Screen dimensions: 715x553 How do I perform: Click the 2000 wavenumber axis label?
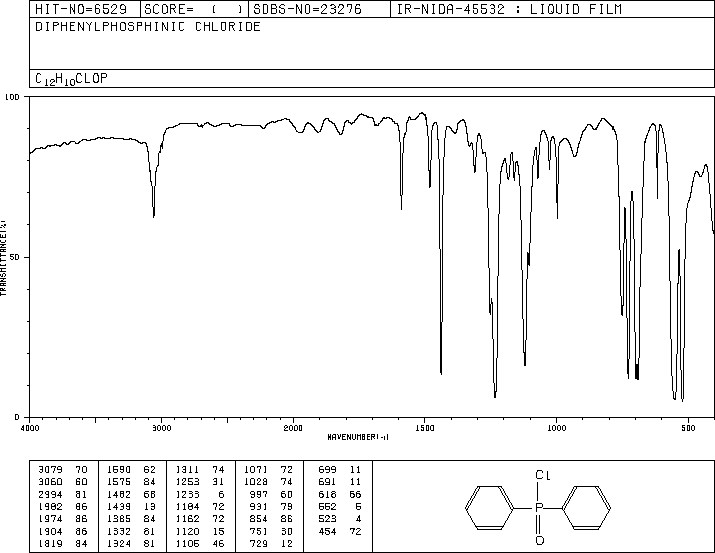[293, 428]
